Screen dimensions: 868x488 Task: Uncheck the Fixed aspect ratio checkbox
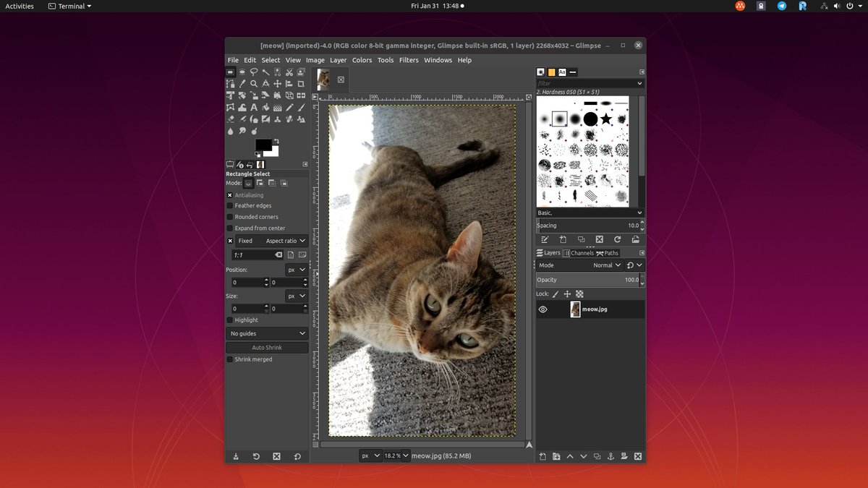pyautogui.click(x=230, y=241)
